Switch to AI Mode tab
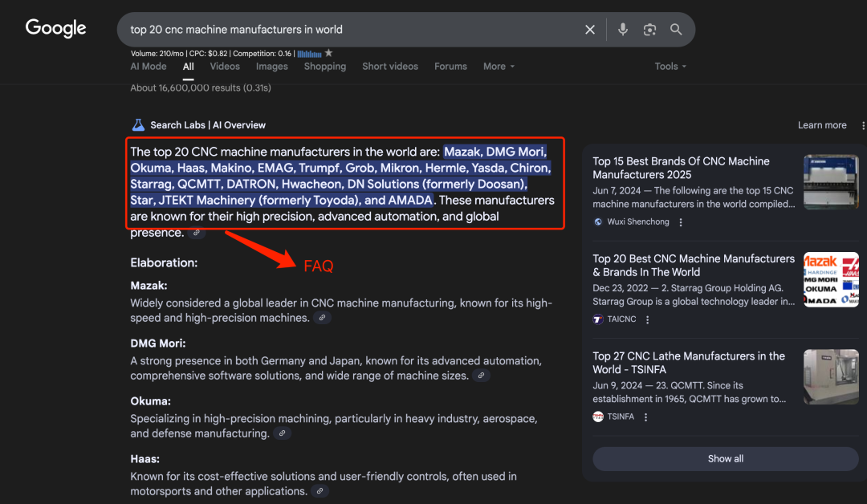Image resolution: width=867 pixels, height=504 pixels. click(149, 67)
